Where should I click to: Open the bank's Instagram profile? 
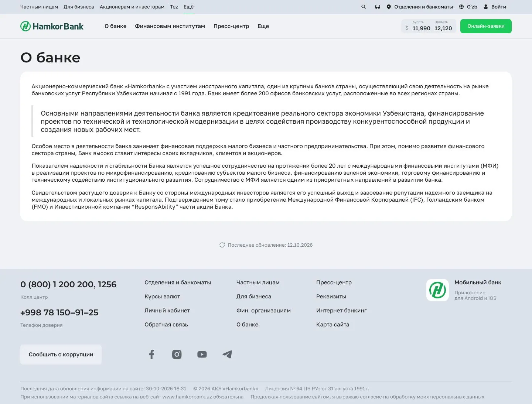177,355
